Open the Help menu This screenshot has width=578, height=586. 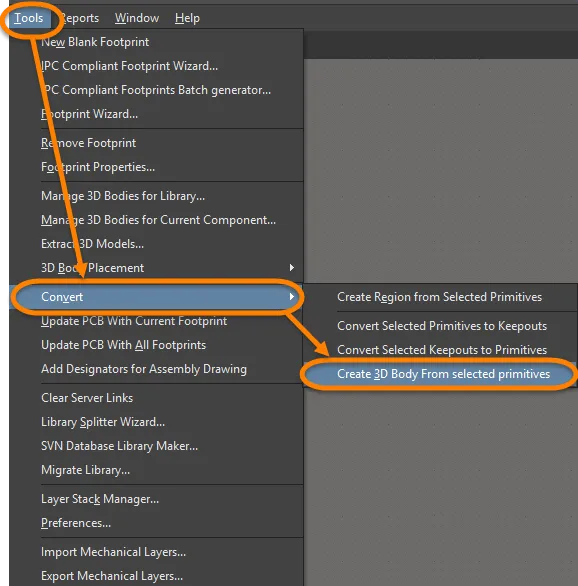[x=187, y=18]
